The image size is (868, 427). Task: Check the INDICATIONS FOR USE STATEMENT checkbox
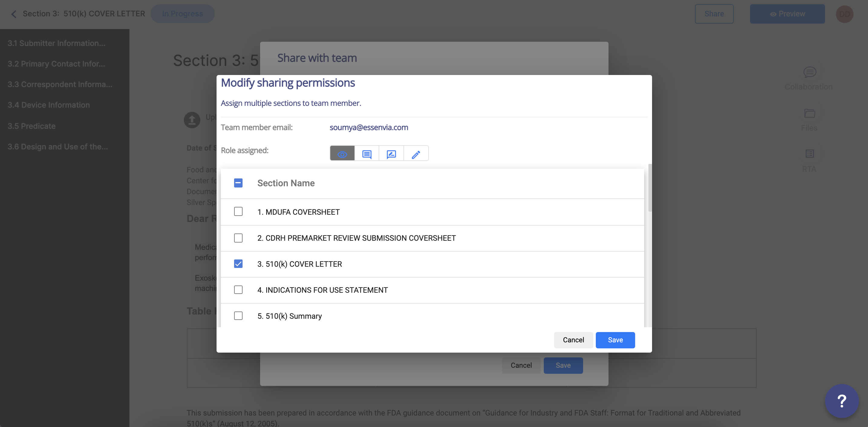click(238, 290)
